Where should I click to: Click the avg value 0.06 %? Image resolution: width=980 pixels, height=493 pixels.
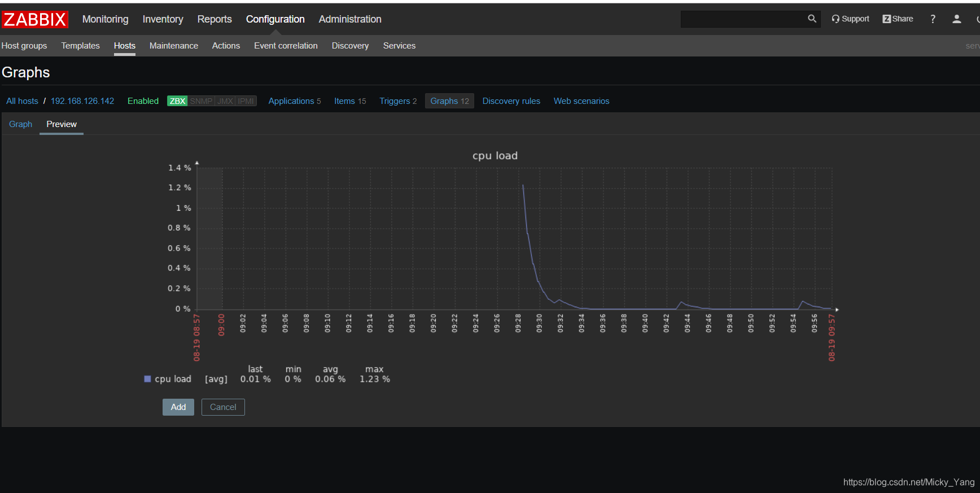click(330, 379)
